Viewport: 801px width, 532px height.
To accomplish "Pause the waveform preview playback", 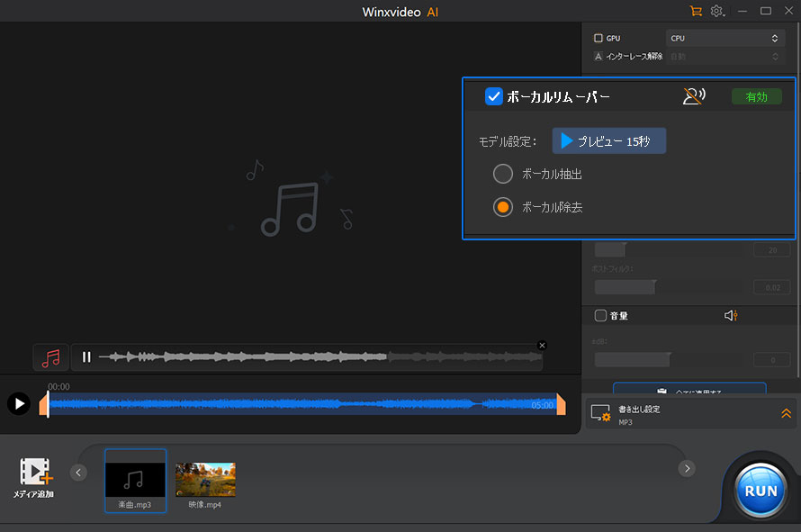I will pyautogui.click(x=86, y=357).
